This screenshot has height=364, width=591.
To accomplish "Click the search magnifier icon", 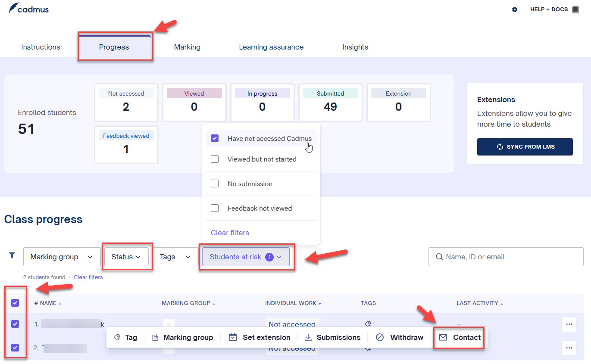I will (439, 257).
